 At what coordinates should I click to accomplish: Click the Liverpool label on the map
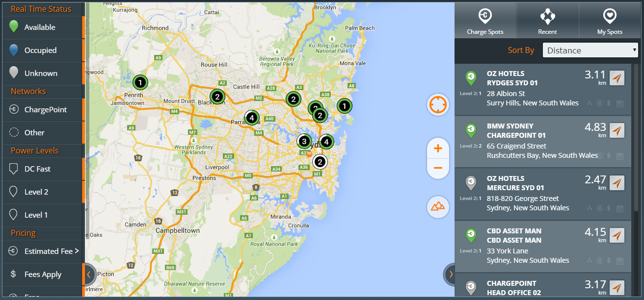tap(217, 167)
